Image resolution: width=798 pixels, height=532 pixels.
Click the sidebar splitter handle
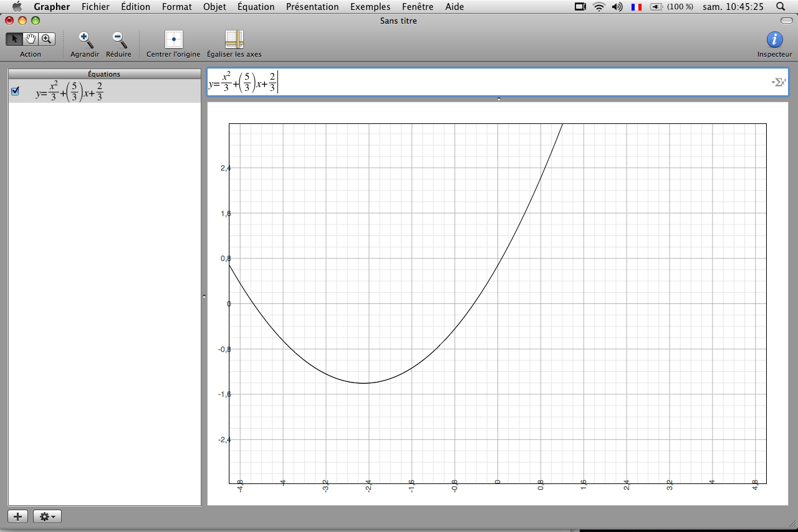click(x=204, y=297)
